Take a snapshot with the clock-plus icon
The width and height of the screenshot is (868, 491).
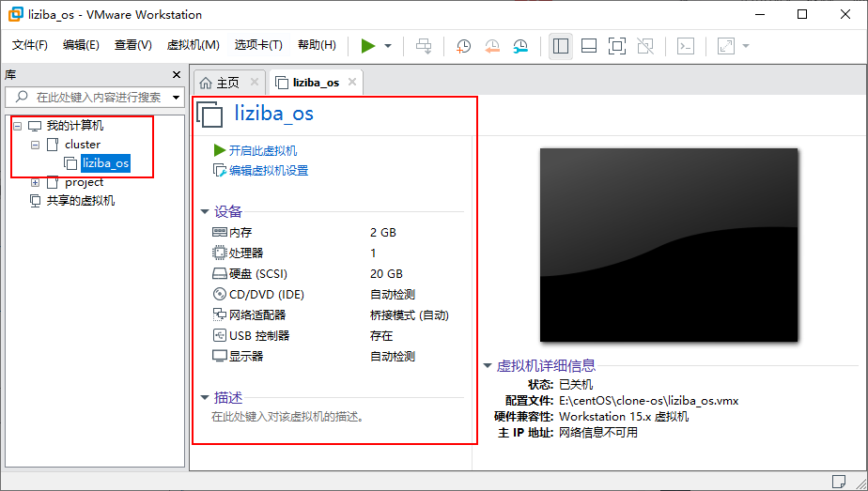pyautogui.click(x=463, y=46)
